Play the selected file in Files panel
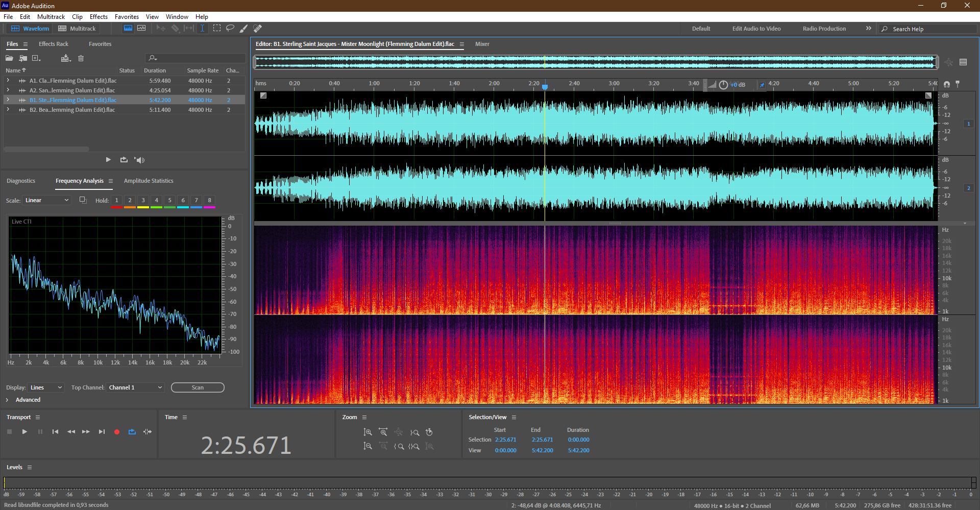 pyautogui.click(x=108, y=160)
